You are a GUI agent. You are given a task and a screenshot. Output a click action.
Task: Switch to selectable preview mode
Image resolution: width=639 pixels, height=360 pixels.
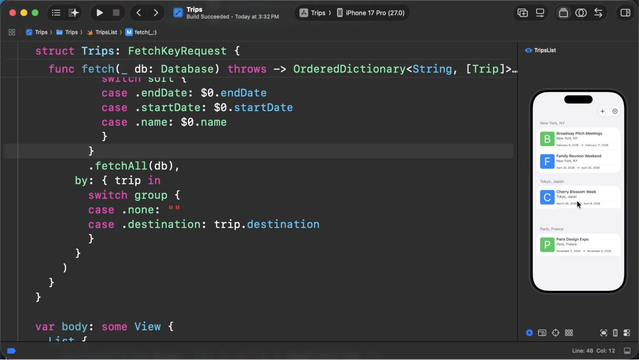click(542, 333)
